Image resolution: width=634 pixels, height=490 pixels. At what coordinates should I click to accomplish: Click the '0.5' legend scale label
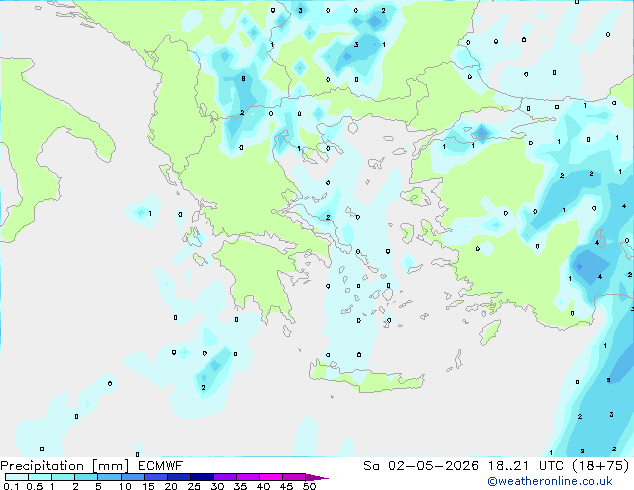point(35,486)
